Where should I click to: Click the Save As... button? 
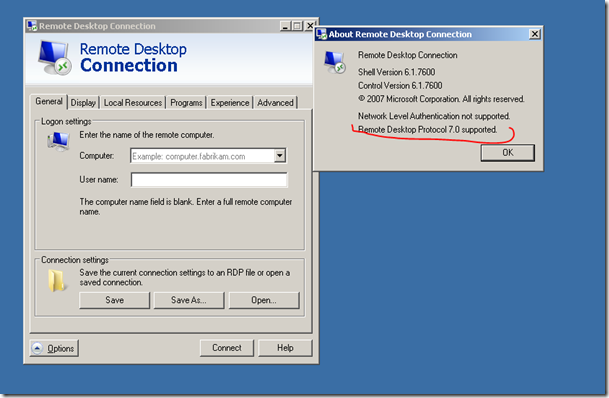[189, 300]
